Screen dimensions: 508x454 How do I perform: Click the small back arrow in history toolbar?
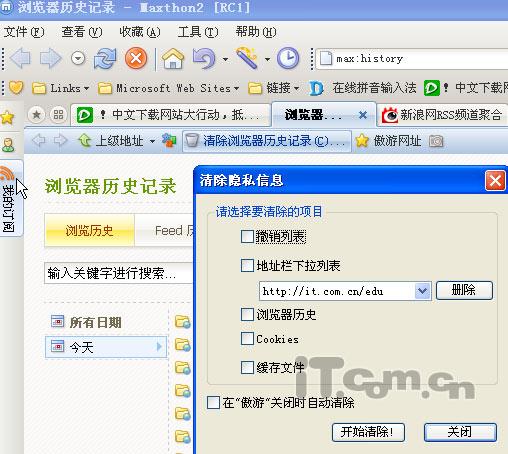pos(39,140)
